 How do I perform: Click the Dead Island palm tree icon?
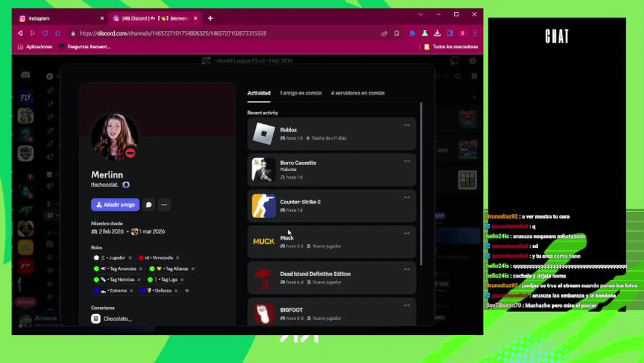(x=264, y=278)
